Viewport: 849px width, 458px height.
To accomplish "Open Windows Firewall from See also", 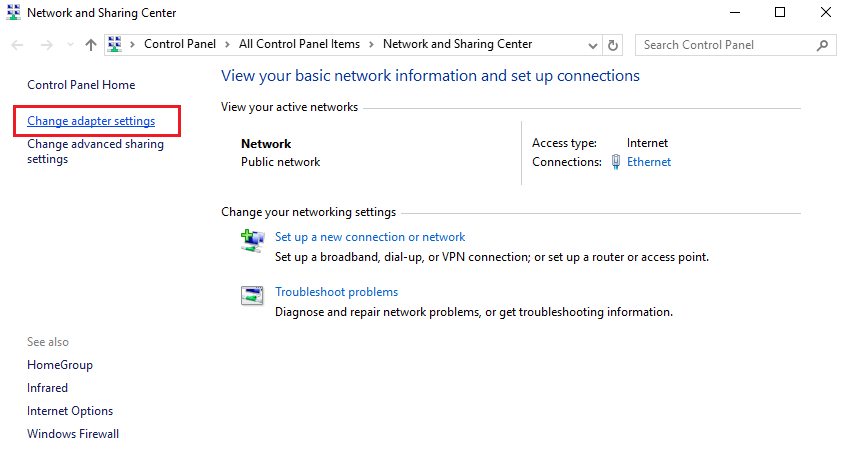I will (73, 434).
